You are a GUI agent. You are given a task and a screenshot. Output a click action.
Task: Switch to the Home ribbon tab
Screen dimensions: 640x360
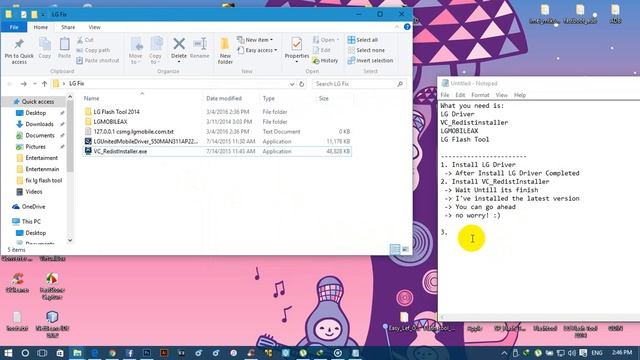coord(40,27)
